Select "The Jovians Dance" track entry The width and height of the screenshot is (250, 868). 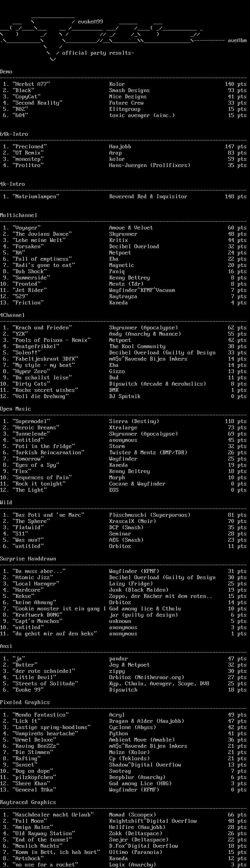pyautogui.click(x=42, y=234)
